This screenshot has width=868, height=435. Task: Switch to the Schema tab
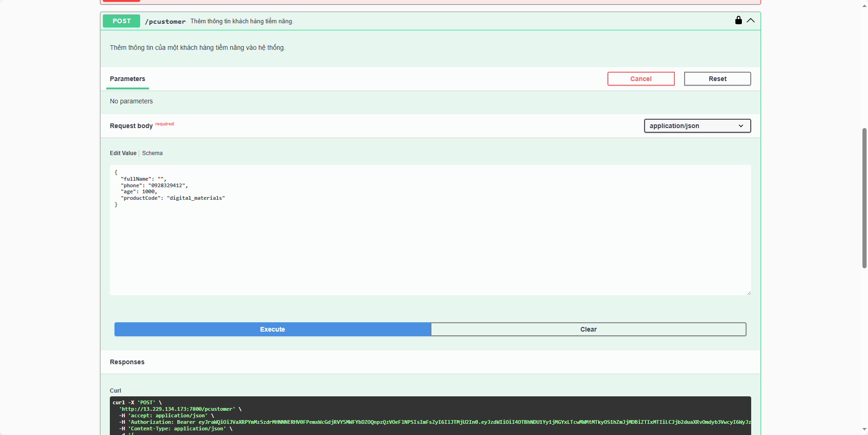click(x=152, y=153)
